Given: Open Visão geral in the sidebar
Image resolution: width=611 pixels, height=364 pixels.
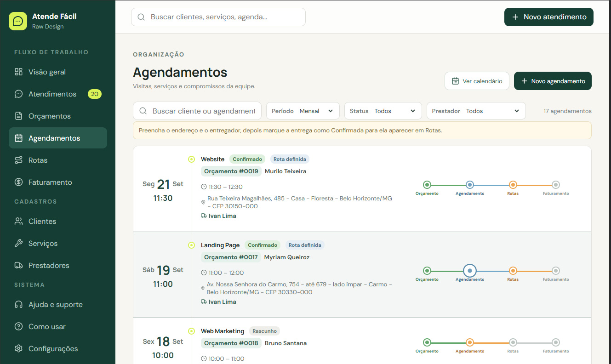Looking at the screenshot, I should click(58, 72).
